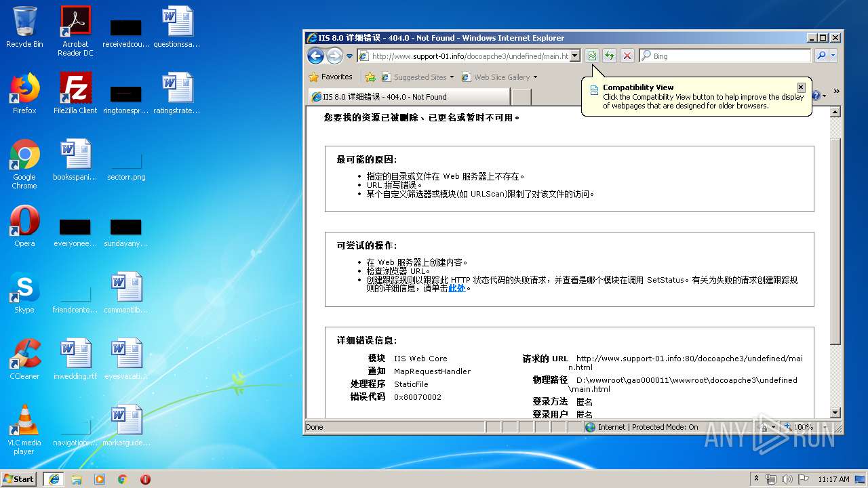Click the Refresh page button
The width and height of the screenshot is (868, 488).
610,56
